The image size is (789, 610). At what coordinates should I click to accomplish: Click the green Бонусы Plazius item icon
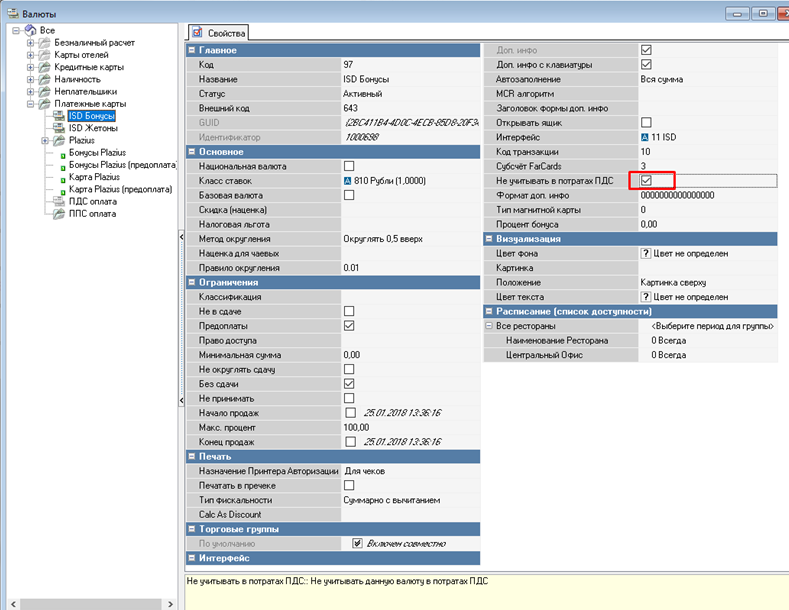(x=62, y=153)
